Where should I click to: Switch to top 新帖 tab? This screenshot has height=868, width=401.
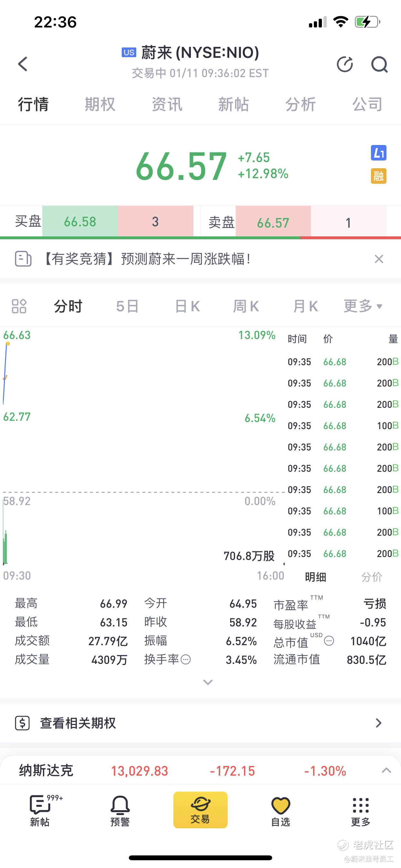[x=233, y=104]
